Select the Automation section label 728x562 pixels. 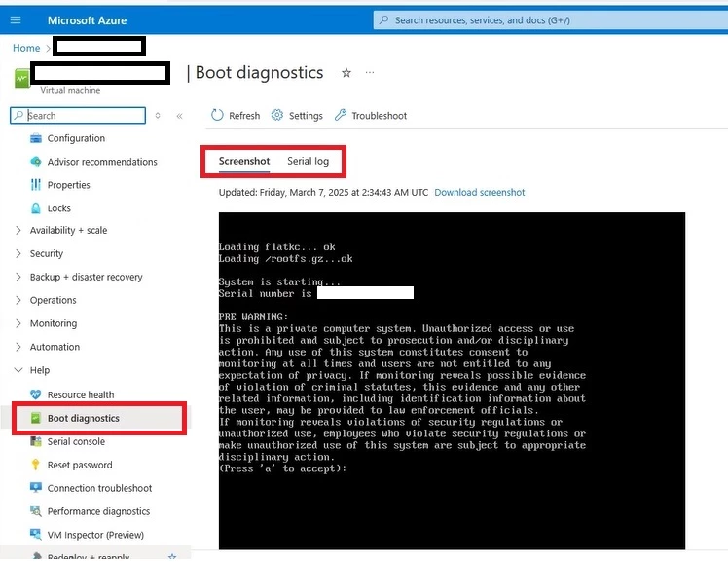(55, 347)
